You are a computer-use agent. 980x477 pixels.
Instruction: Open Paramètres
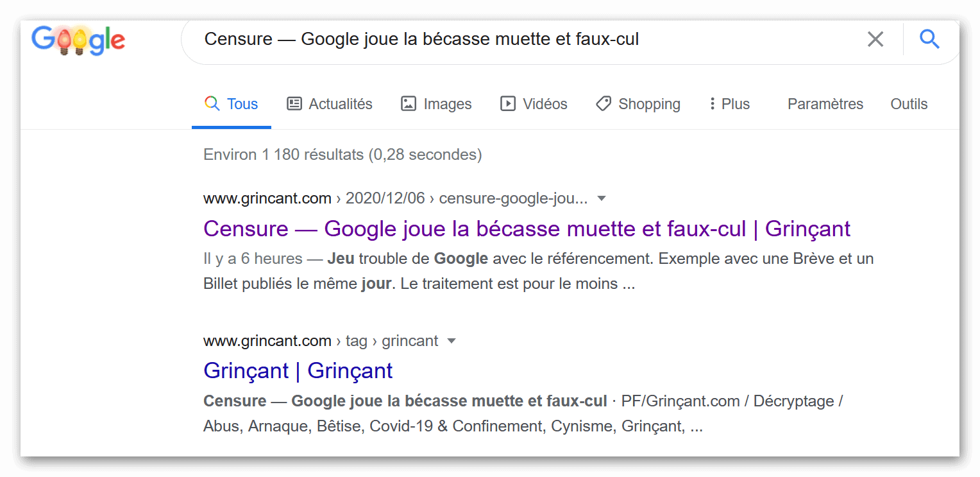click(x=825, y=104)
